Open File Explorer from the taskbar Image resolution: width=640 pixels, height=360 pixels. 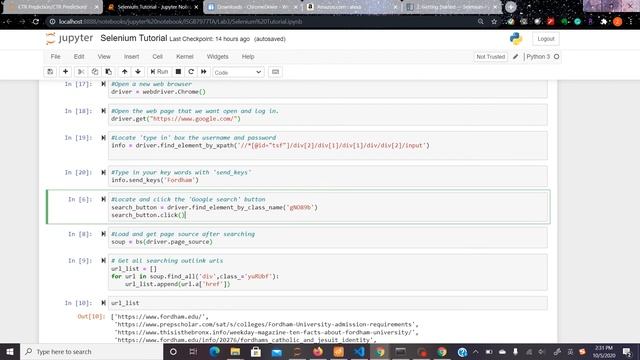pyautogui.click(x=235, y=352)
